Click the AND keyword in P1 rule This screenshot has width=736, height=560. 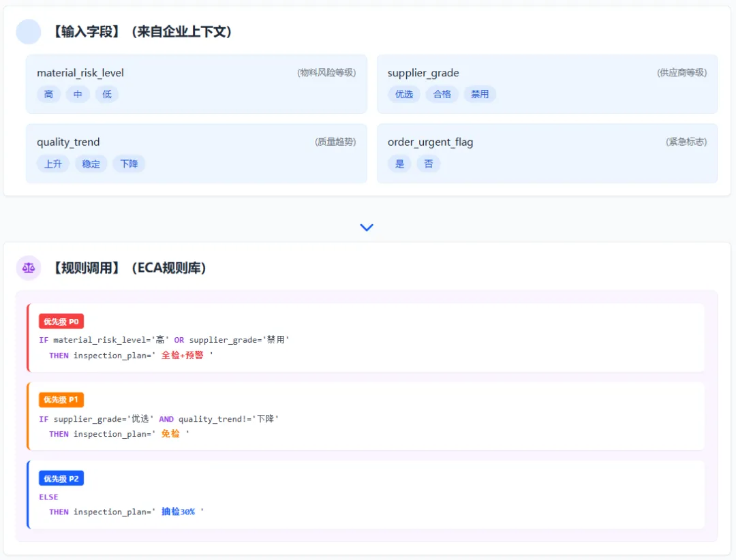[x=166, y=419]
